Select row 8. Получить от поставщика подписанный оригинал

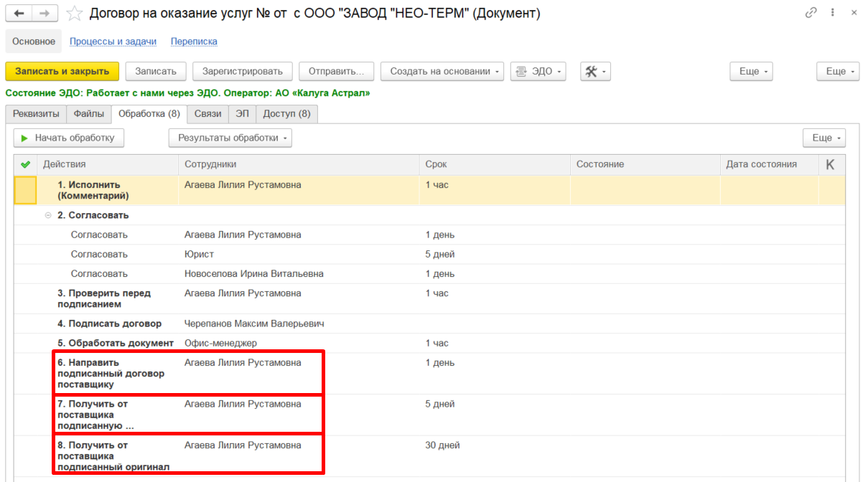pos(429,455)
